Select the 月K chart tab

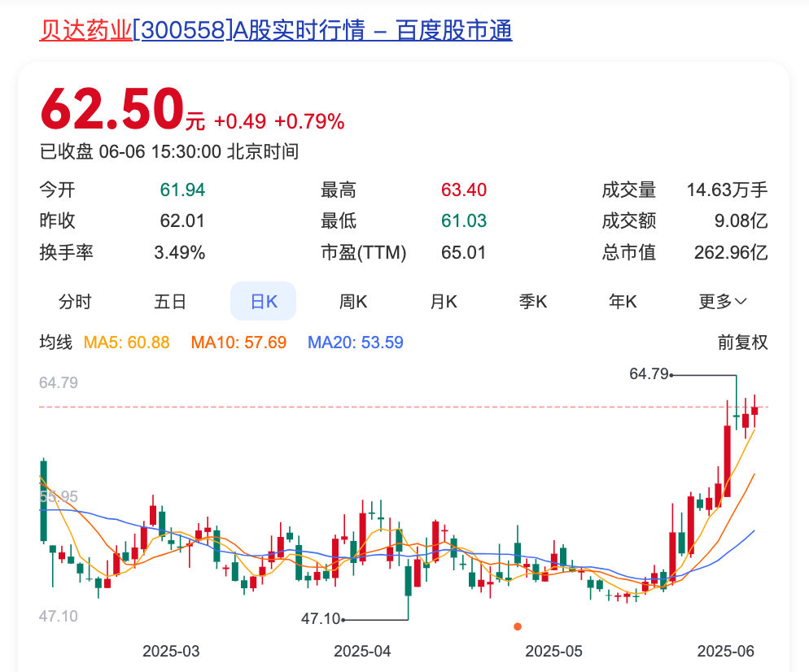pos(444,301)
